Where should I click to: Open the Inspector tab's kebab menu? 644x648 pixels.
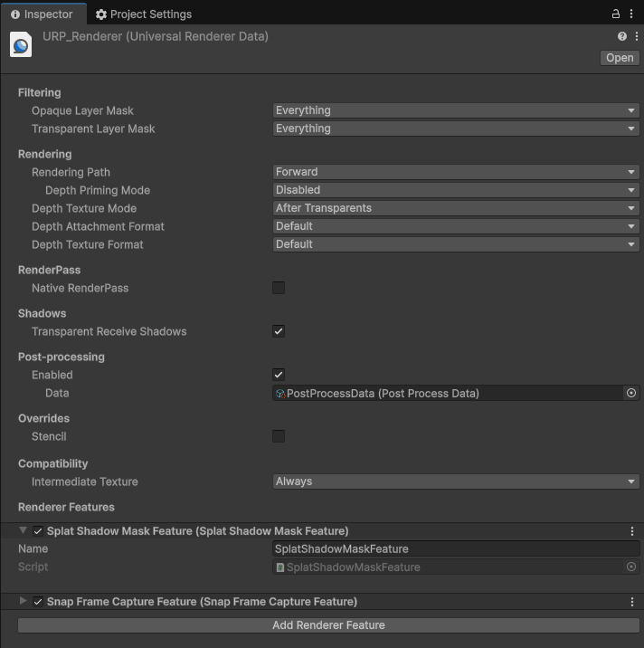click(631, 14)
